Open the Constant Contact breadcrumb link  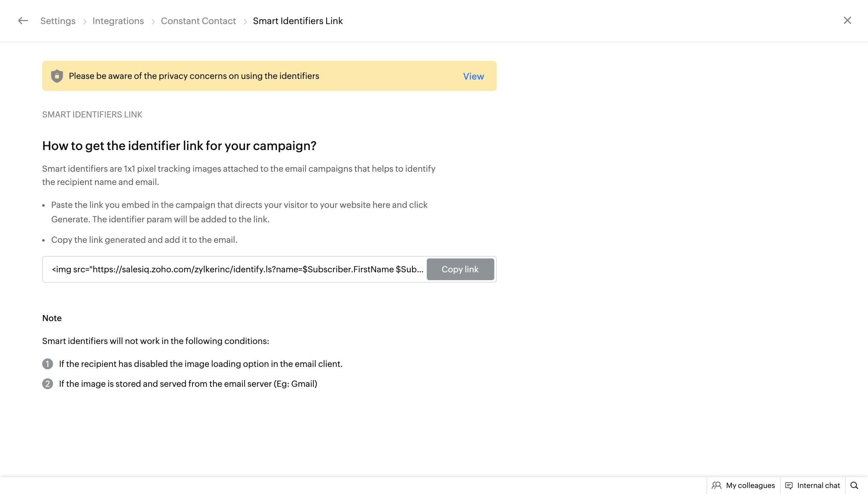pyautogui.click(x=198, y=21)
